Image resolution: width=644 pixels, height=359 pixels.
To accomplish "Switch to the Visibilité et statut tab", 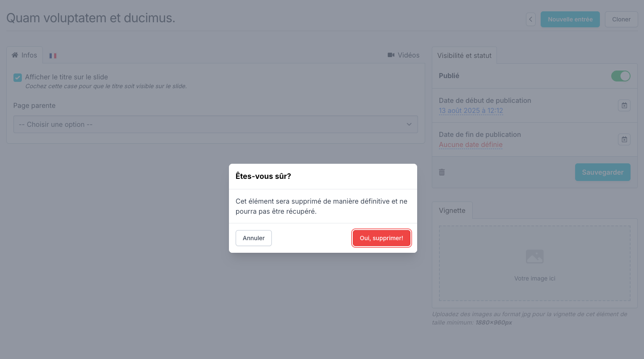I will [464, 55].
